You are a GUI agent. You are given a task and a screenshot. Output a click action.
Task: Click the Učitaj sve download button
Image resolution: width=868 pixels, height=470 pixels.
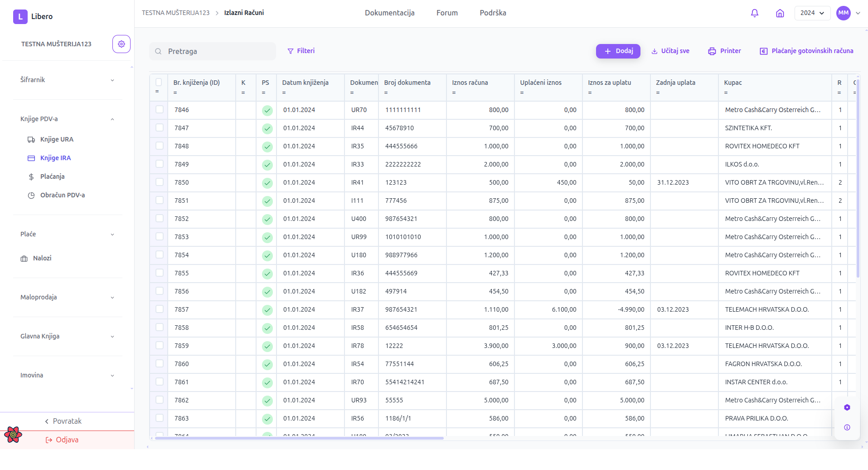coord(670,51)
